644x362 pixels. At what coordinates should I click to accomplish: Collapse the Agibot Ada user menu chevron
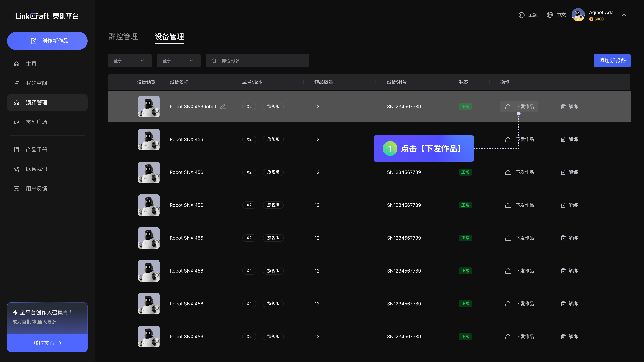[x=624, y=15]
